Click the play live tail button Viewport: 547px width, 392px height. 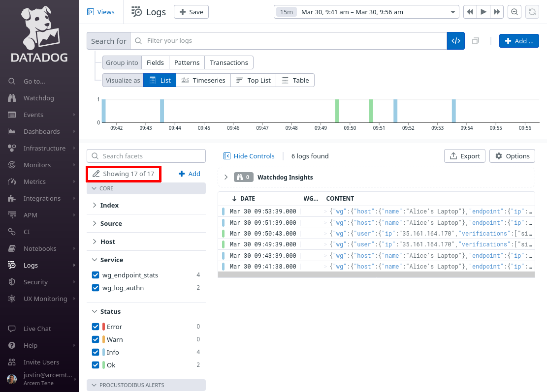483,12
